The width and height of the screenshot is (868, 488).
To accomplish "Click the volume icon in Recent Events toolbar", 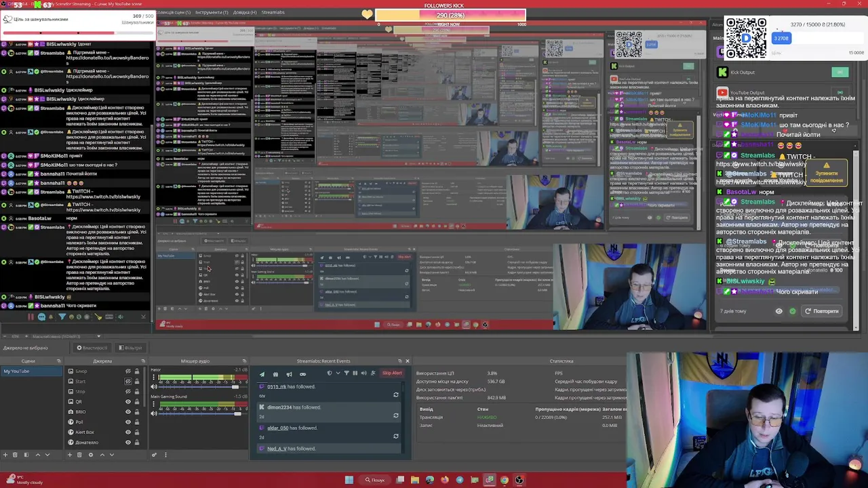I will coord(364,373).
